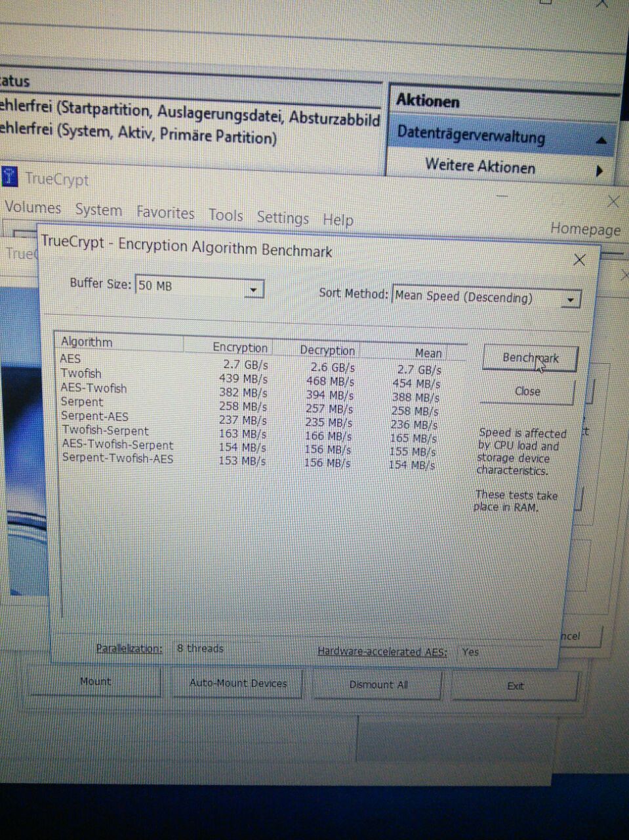Open the Homepage link in TrueCrypt
Viewport: 629px width, 840px height.
(x=585, y=229)
